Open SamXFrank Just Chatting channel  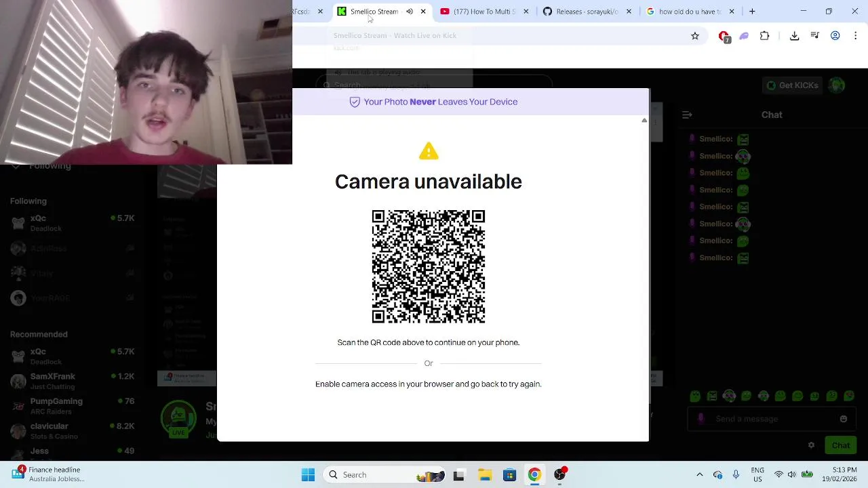coord(73,382)
